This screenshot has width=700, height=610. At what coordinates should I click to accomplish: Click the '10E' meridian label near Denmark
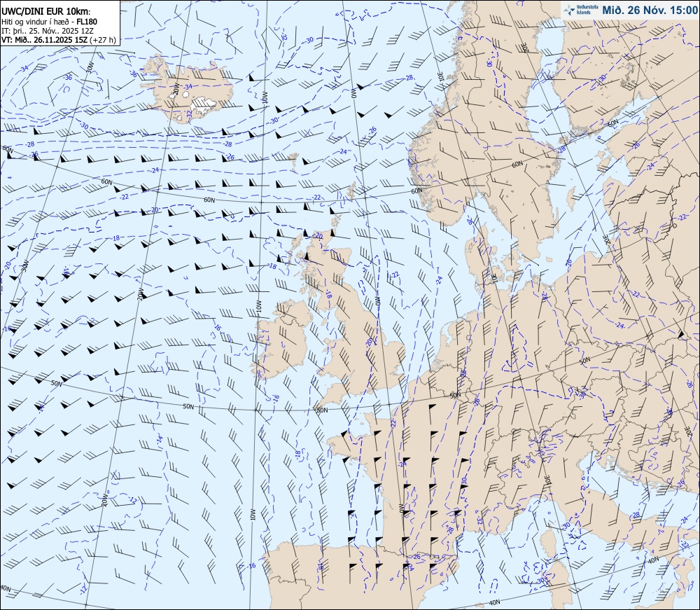coord(493,277)
